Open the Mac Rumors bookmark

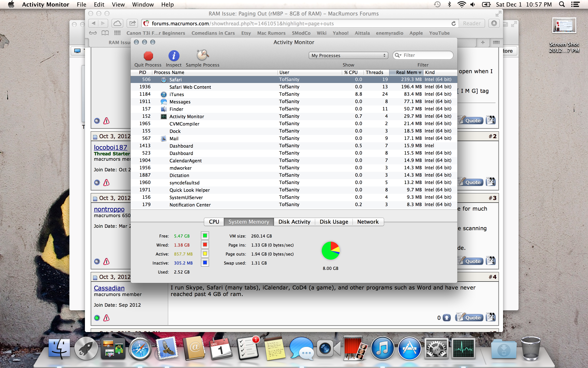click(x=271, y=33)
